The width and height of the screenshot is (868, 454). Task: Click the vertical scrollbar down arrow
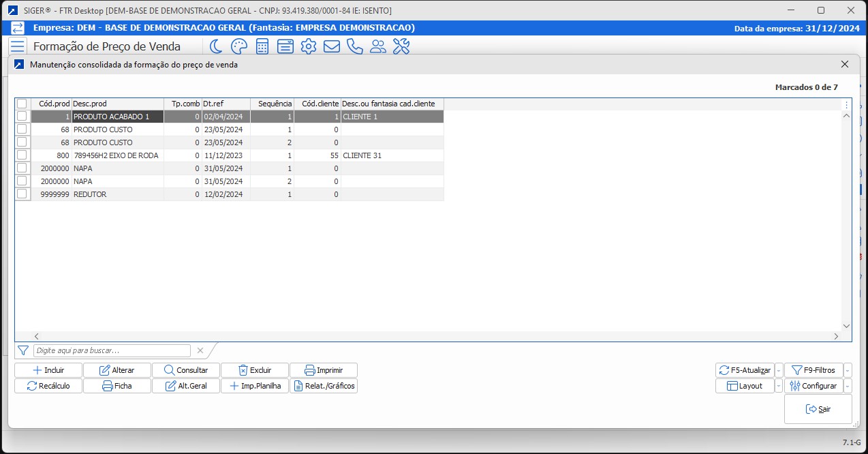click(x=847, y=327)
